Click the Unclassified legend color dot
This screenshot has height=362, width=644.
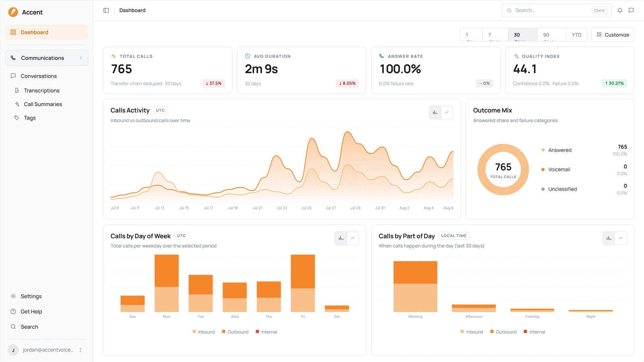[x=543, y=189]
